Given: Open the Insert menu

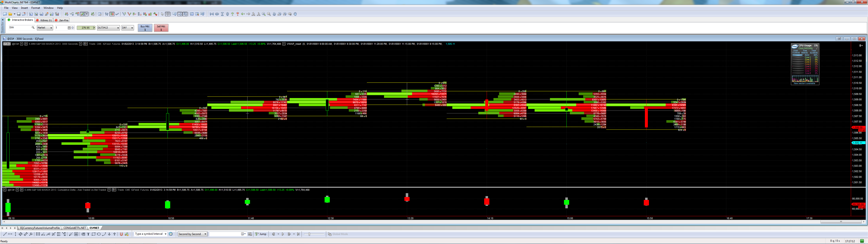Looking at the screenshot, I should pos(25,8).
